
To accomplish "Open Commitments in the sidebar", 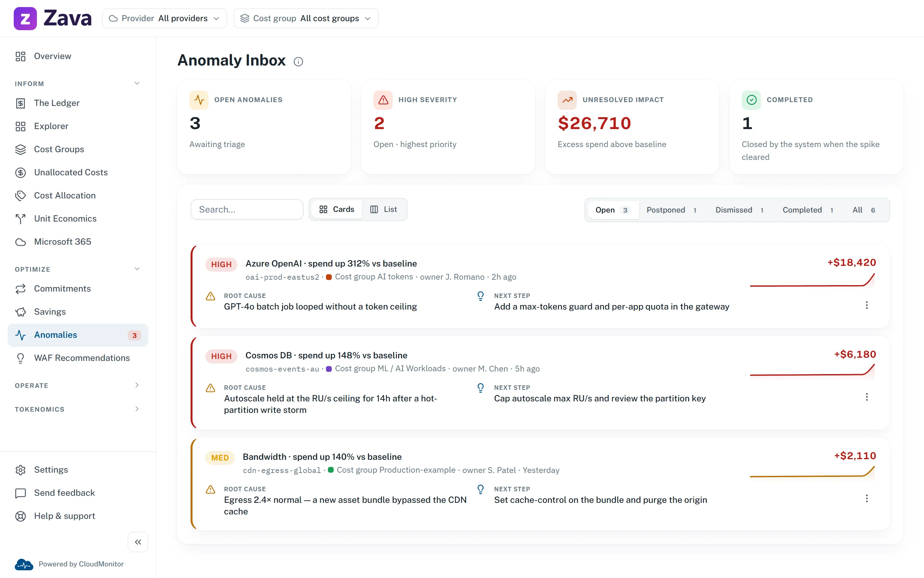I will tap(78, 289).
